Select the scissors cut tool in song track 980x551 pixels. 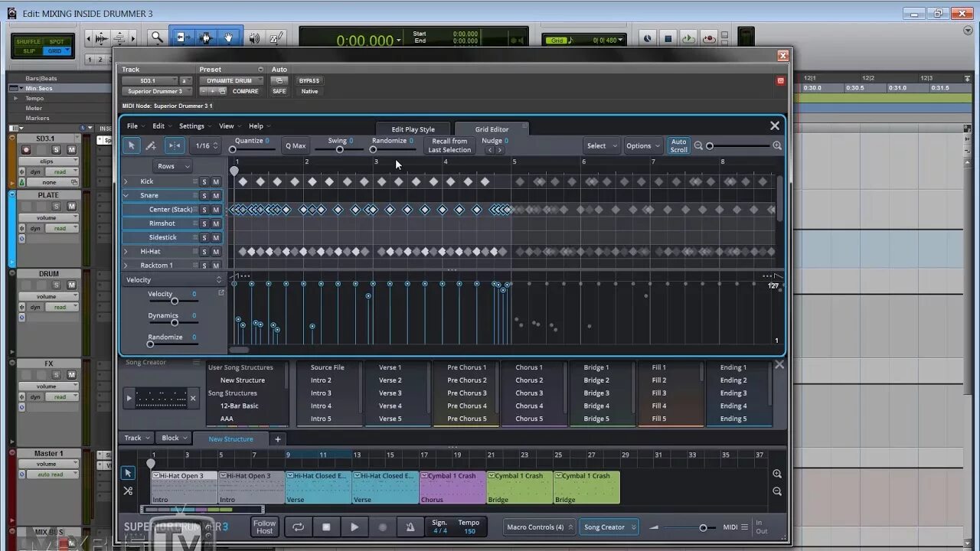click(x=128, y=491)
